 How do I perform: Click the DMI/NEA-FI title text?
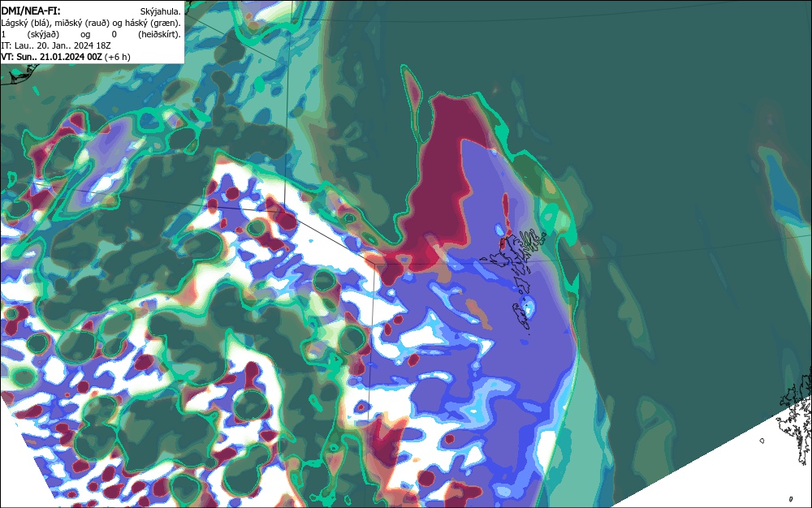(x=31, y=11)
